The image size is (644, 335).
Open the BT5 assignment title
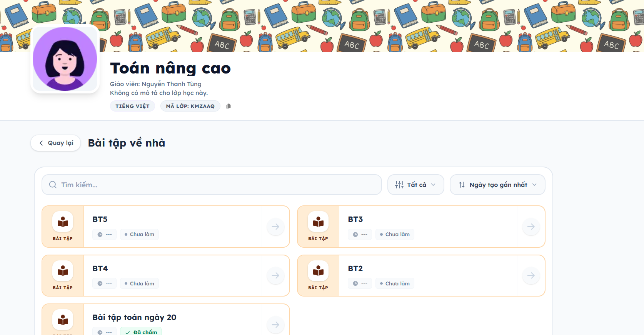pos(100,219)
